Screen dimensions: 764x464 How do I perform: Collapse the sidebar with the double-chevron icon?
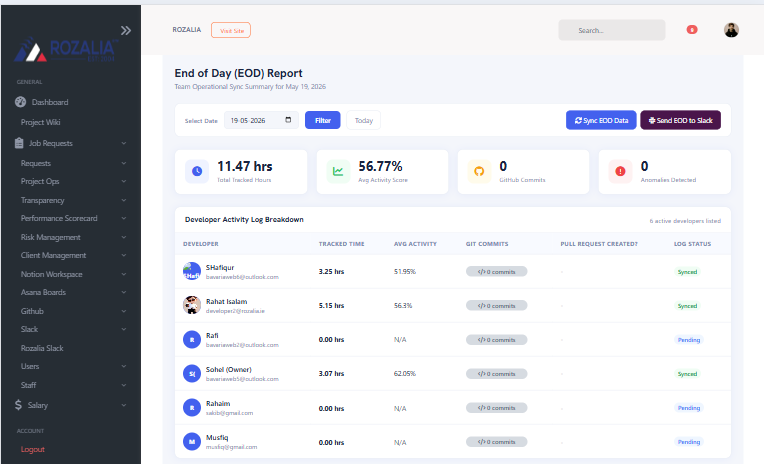click(x=126, y=30)
